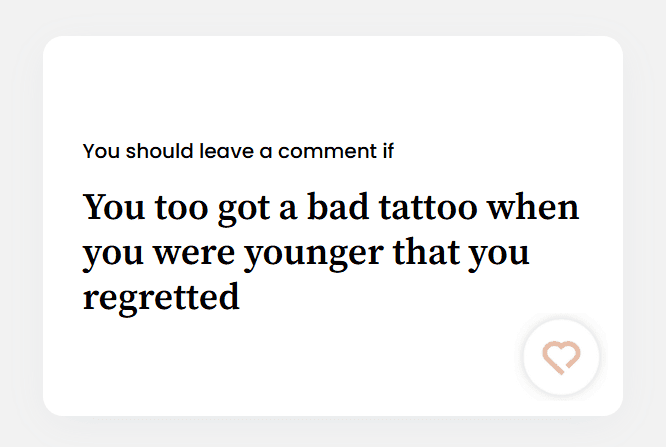Like the prompt with the heart icon
Viewport: 666px width, 447px height.
click(x=561, y=357)
